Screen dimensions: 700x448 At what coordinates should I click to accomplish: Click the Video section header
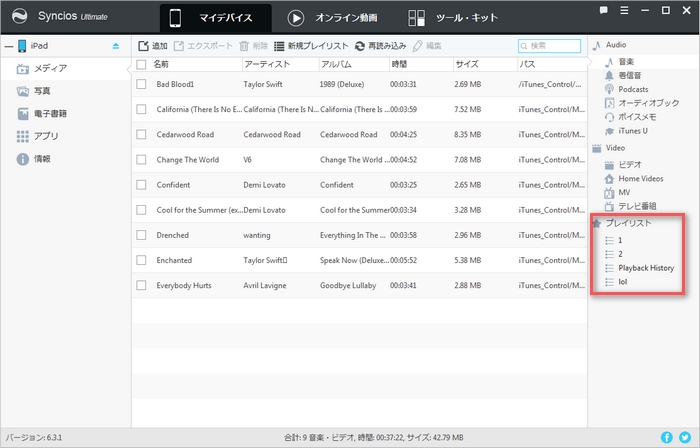[x=615, y=148]
